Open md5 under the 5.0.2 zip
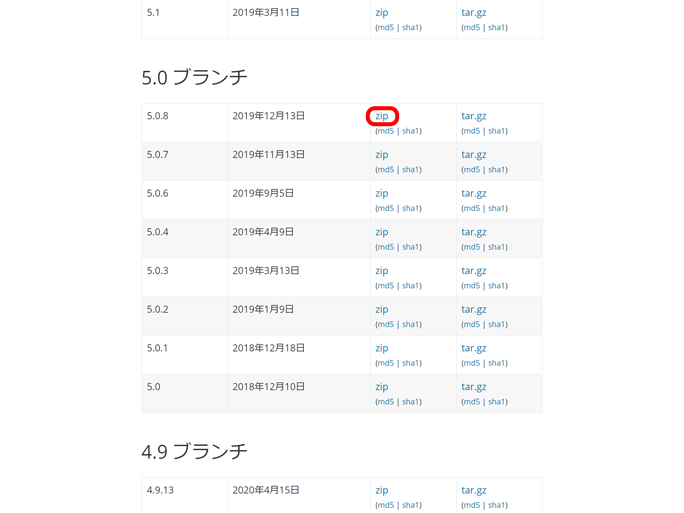 pos(385,325)
